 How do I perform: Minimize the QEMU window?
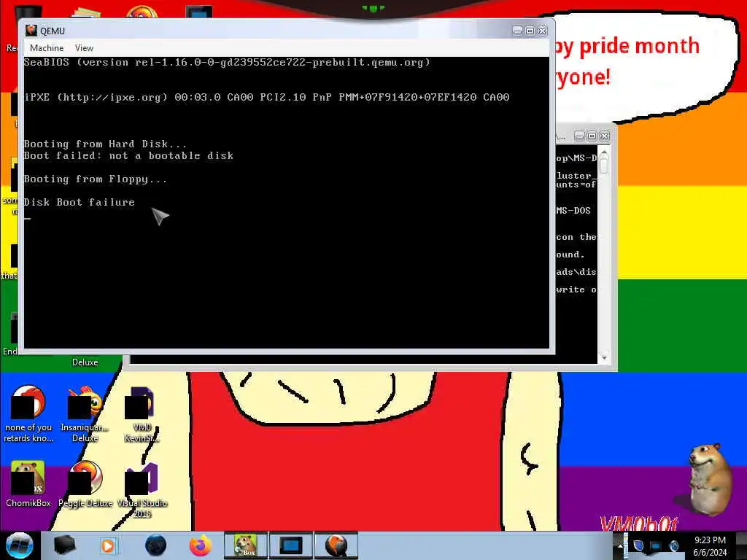pos(517,31)
